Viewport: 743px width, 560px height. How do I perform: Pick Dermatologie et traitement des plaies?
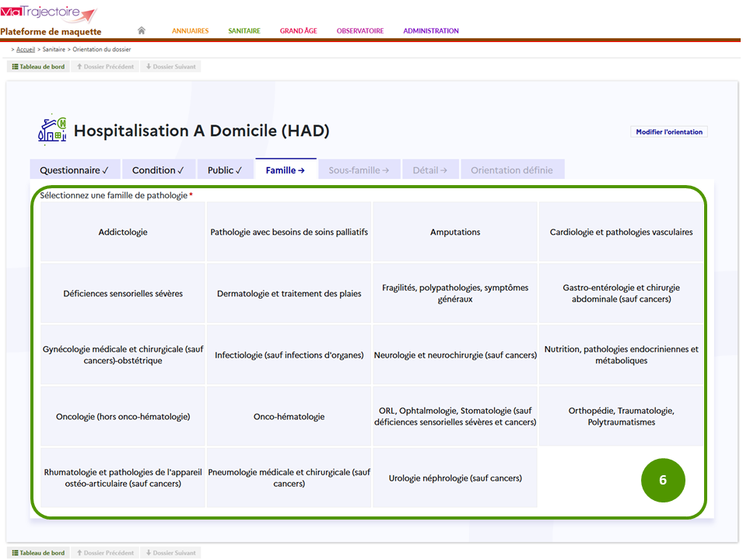pos(289,293)
